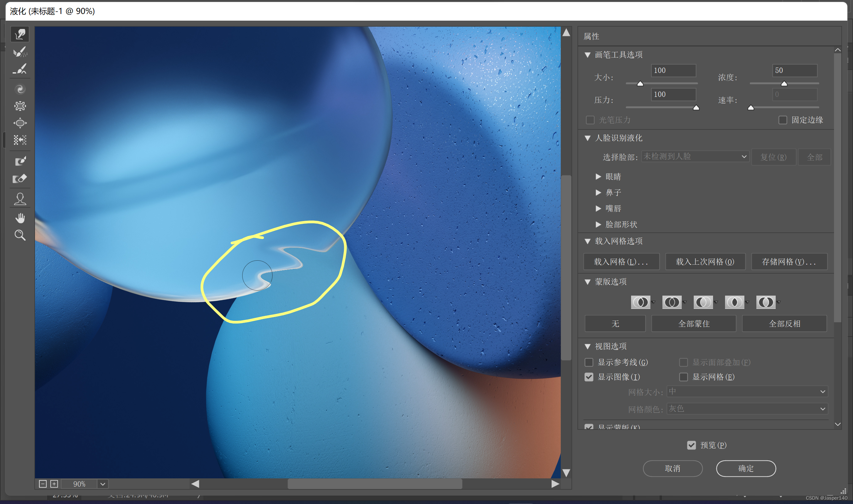This screenshot has width=853, height=504.
Task: Open the 网格大小 dropdown
Action: click(747, 391)
